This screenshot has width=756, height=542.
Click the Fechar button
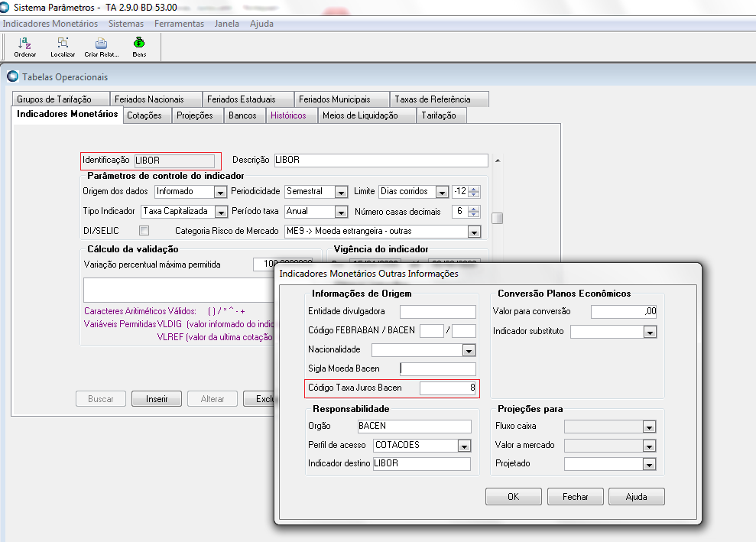(575, 497)
